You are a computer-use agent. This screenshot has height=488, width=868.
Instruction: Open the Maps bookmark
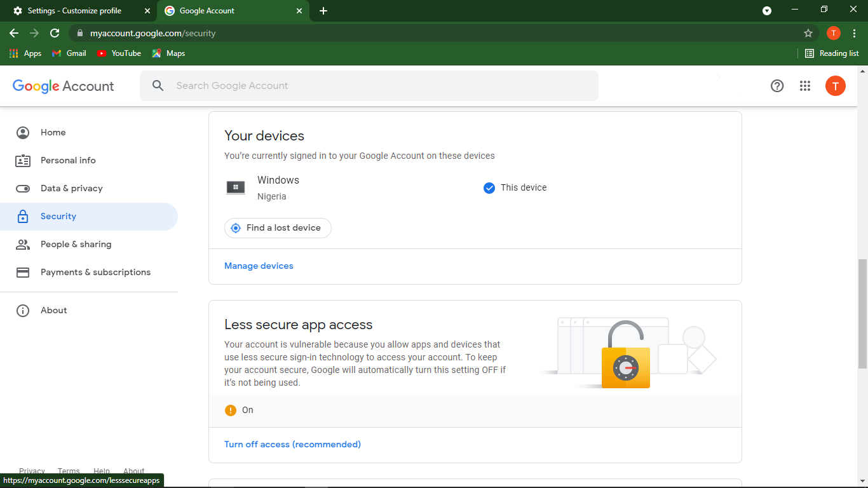[168, 53]
